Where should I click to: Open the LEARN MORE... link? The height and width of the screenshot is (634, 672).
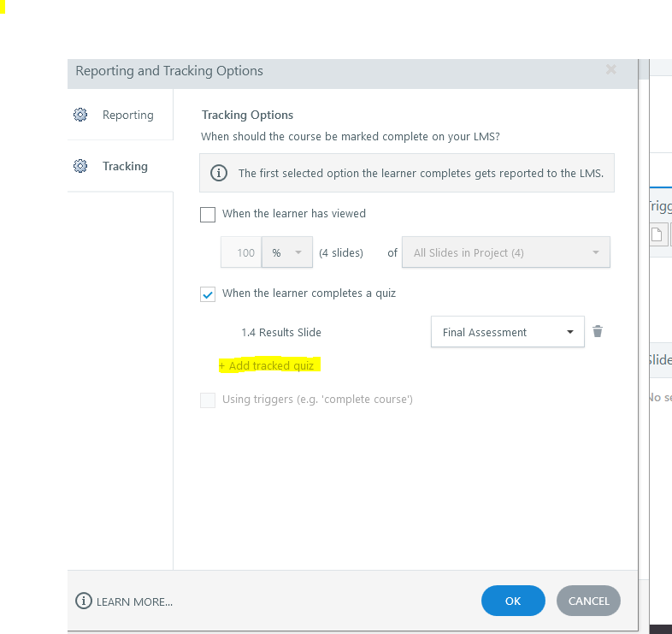tap(134, 601)
